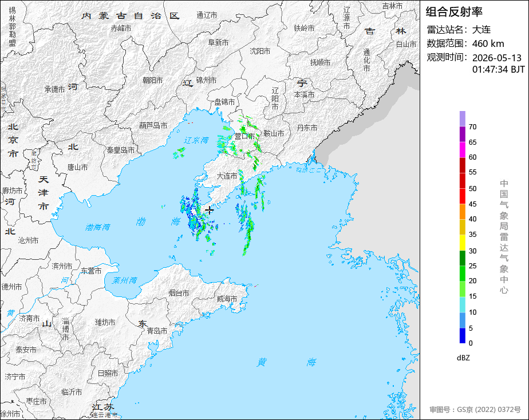This screenshot has height=420, width=529.
Task: Click the 葫芦岛市 city label
Action: point(153,125)
